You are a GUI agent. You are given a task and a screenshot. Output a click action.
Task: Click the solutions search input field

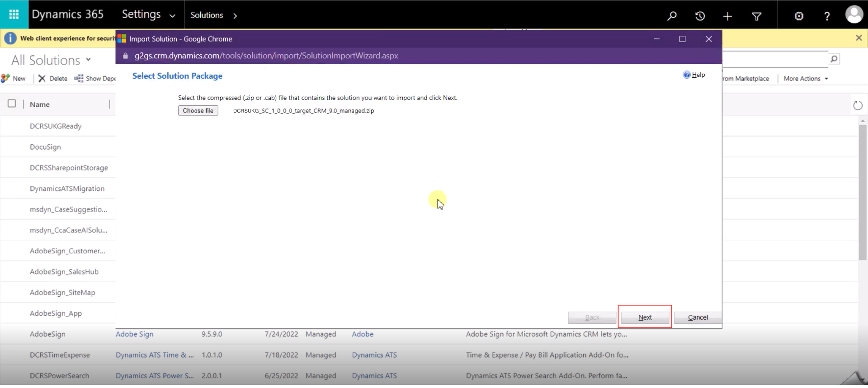(x=775, y=59)
